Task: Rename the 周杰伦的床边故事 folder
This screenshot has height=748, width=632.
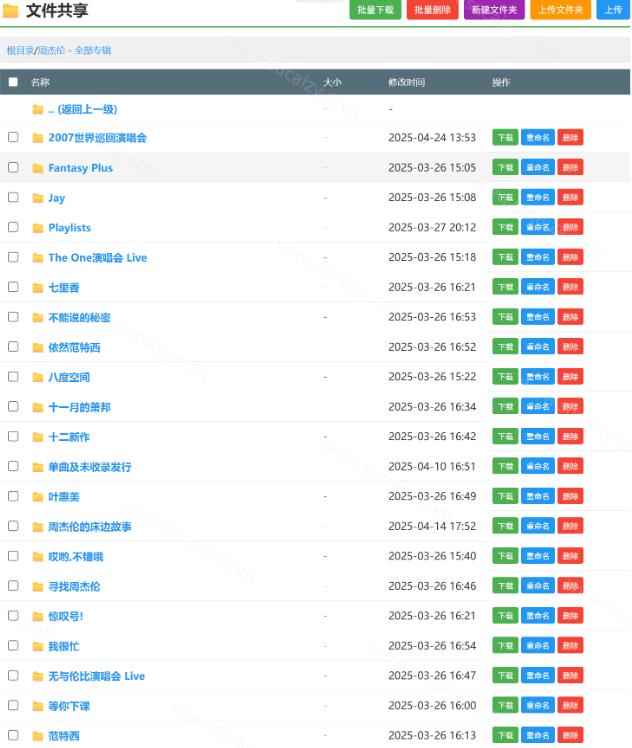Action: coord(538,526)
